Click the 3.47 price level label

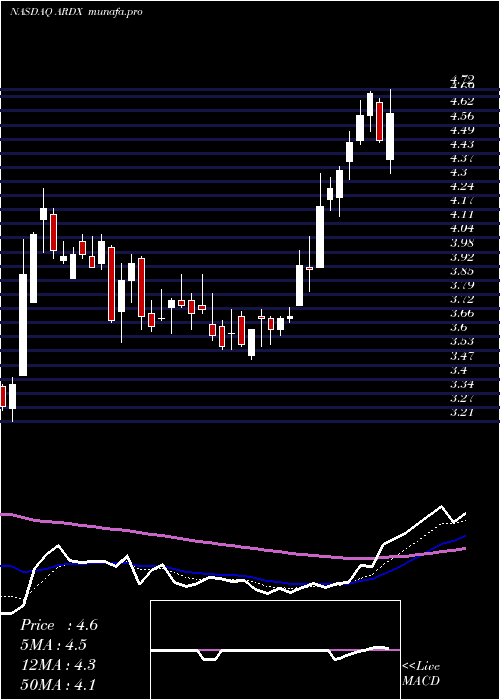coord(462,356)
